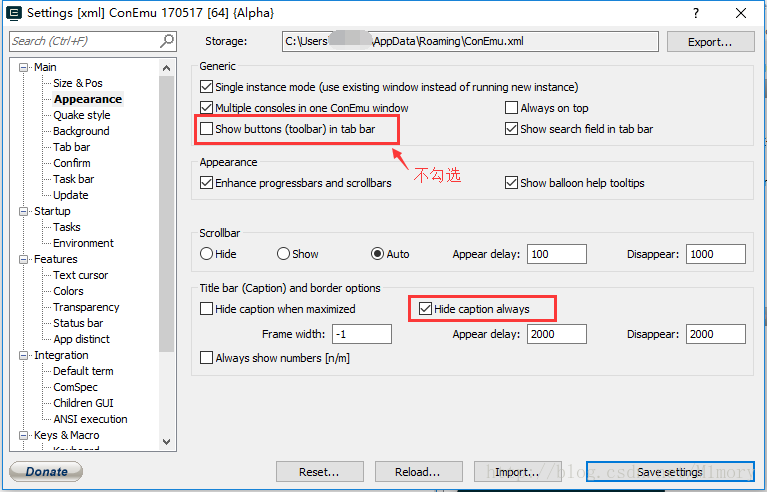Open Status bar settings page
Screen dimensions: 767x492
pyautogui.click(x=78, y=323)
